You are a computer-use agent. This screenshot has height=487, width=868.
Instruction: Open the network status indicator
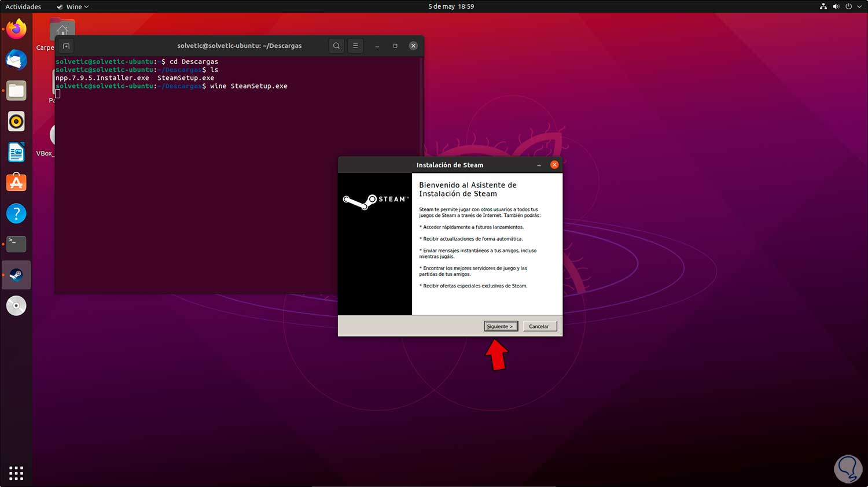click(x=823, y=6)
